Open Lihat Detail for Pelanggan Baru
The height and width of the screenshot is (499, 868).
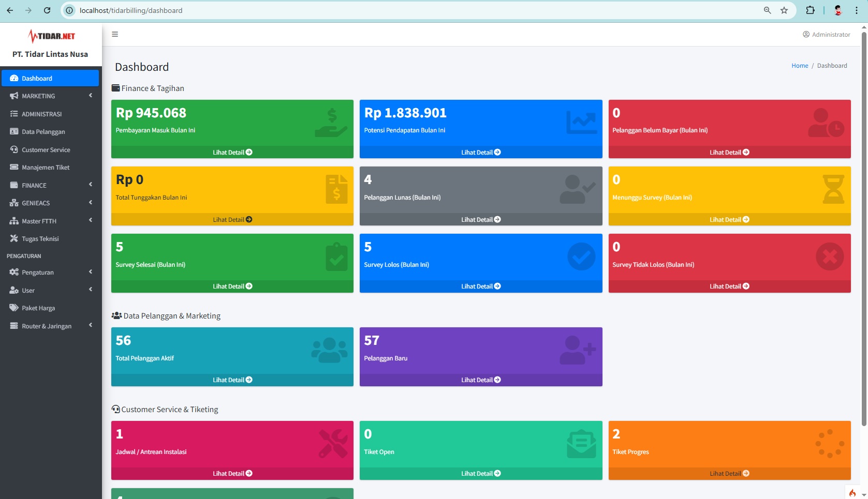(481, 380)
